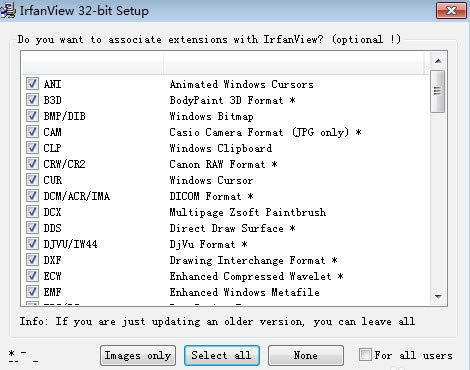
Task: Enable the For all users checkbox
Action: 365,354
